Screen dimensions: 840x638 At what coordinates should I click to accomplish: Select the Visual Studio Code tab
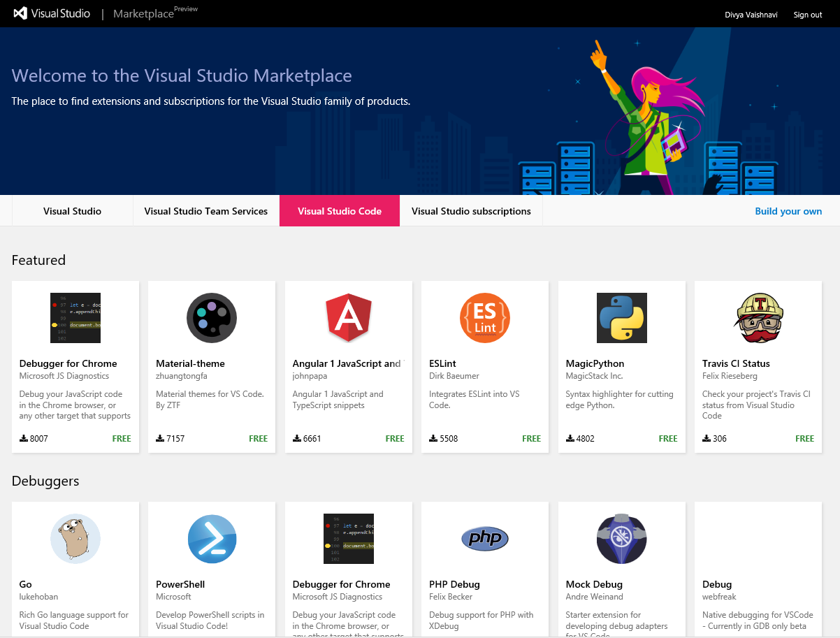click(340, 211)
